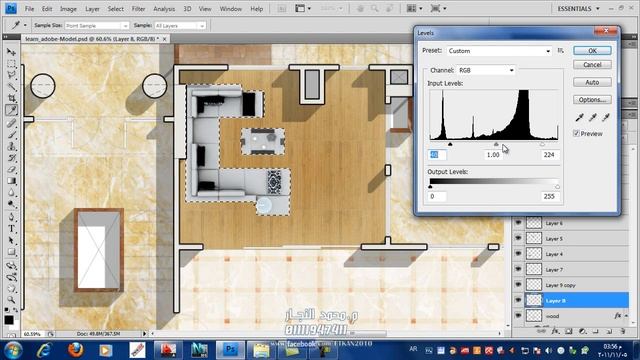Click the Windows Start button
The height and width of the screenshot is (360, 640).
click(x=13, y=350)
